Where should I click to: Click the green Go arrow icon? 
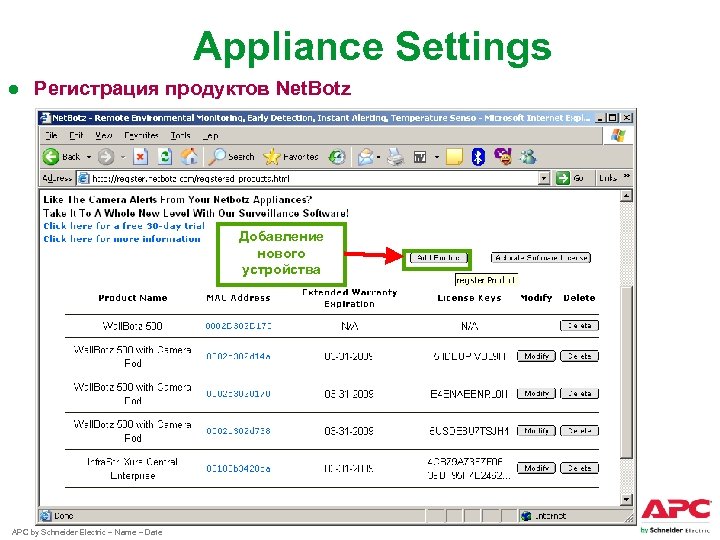(x=562, y=178)
